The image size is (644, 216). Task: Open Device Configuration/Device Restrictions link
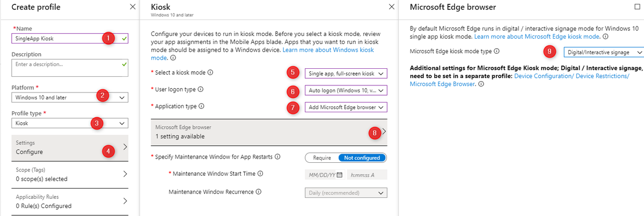tap(519, 81)
